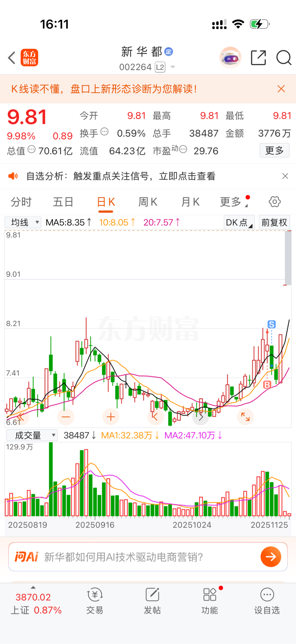Viewport: 296px width, 644px height.
Task: Zoom out chart with minus button
Action: 66,417
